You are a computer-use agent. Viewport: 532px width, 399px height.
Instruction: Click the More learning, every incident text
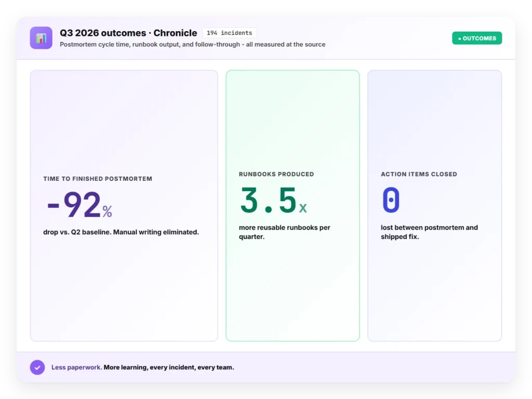pyautogui.click(x=169, y=367)
